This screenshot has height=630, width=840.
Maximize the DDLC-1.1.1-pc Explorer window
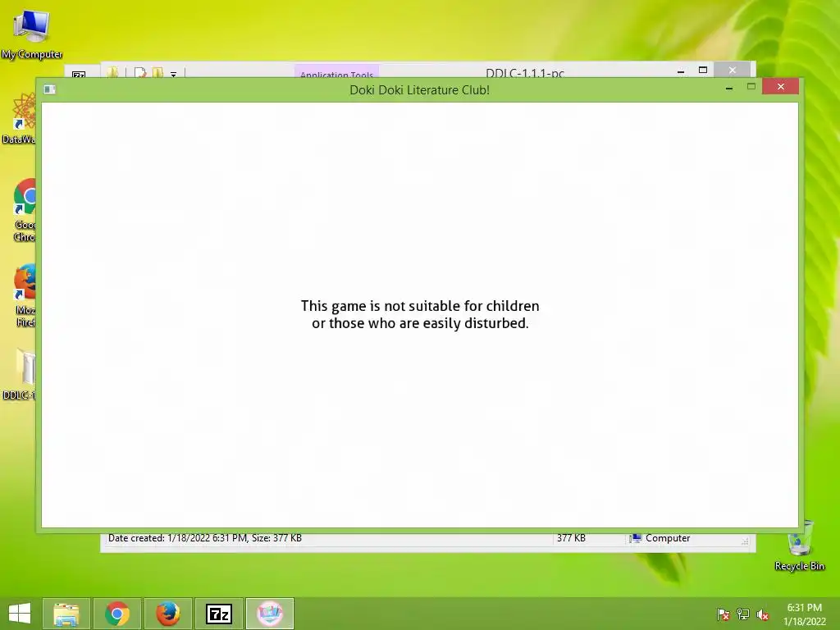(703, 71)
